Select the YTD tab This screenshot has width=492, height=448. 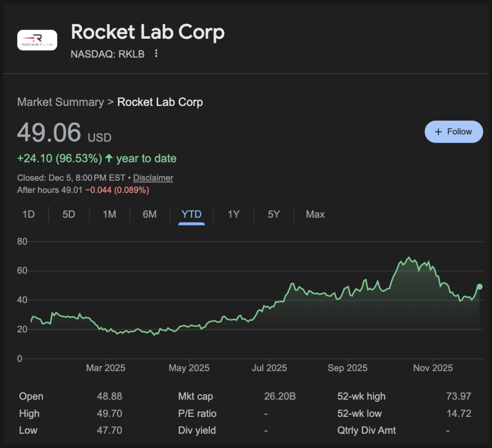coord(192,214)
